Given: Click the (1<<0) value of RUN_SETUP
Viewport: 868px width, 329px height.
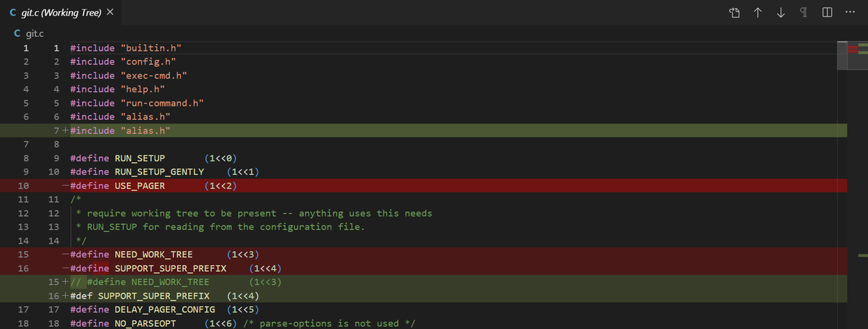Looking at the screenshot, I should tap(221, 158).
